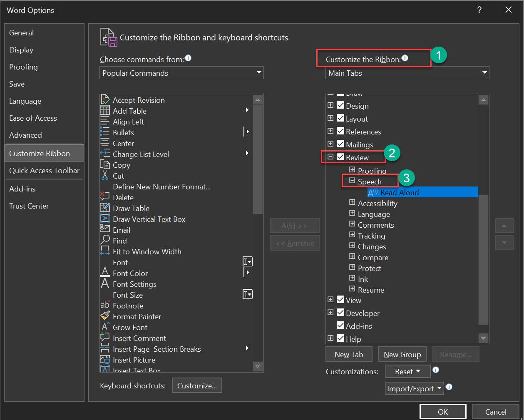This screenshot has width=524, height=420.
Task: Uncheck the Layout tab checkbox
Action: (x=340, y=118)
